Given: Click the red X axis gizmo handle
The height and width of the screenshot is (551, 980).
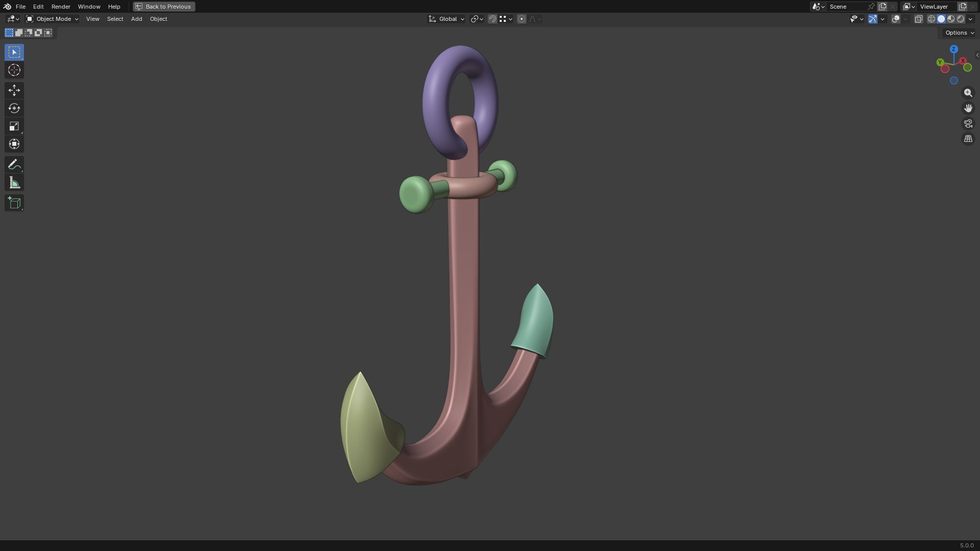Looking at the screenshot, I should point(963,61).
